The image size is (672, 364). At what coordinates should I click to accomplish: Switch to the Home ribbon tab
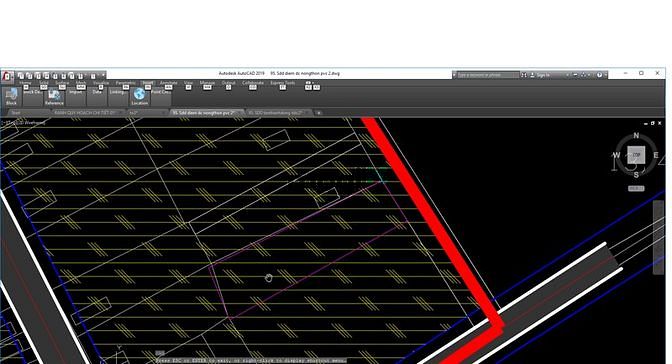click(x=25, y=83)
